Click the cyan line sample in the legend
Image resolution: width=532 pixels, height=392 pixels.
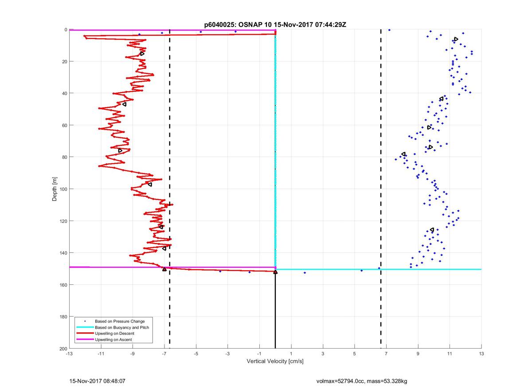pyautogui.click(x=85, y=327)
